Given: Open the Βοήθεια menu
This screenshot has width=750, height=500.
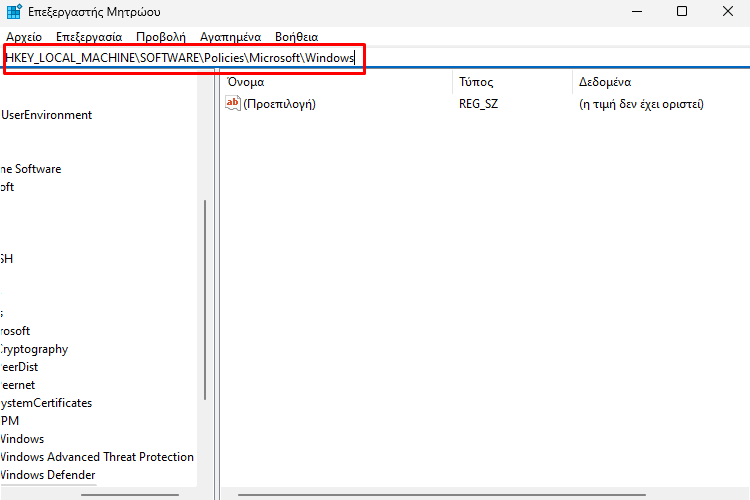Looking at the screenshot, I should 297,37.
